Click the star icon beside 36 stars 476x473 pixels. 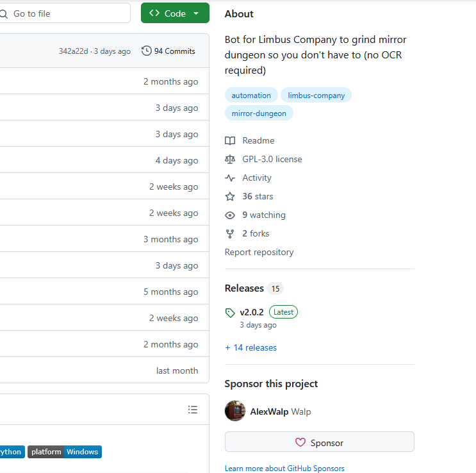tap(230, 197)
